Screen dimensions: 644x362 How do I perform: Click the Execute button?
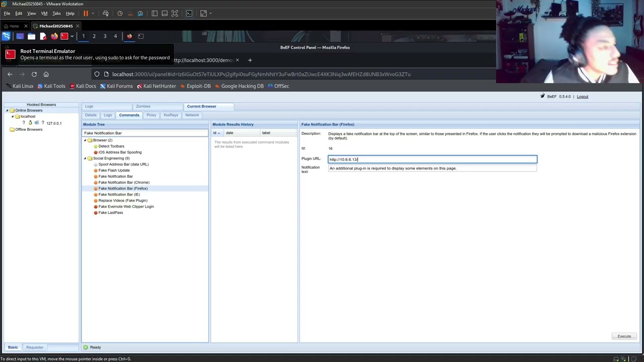click(624, 336)
